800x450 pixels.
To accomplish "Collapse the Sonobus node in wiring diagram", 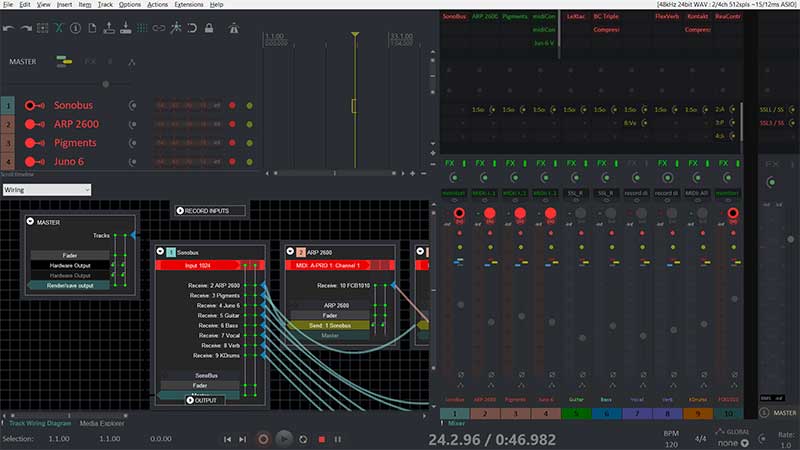I will [161, 252].
